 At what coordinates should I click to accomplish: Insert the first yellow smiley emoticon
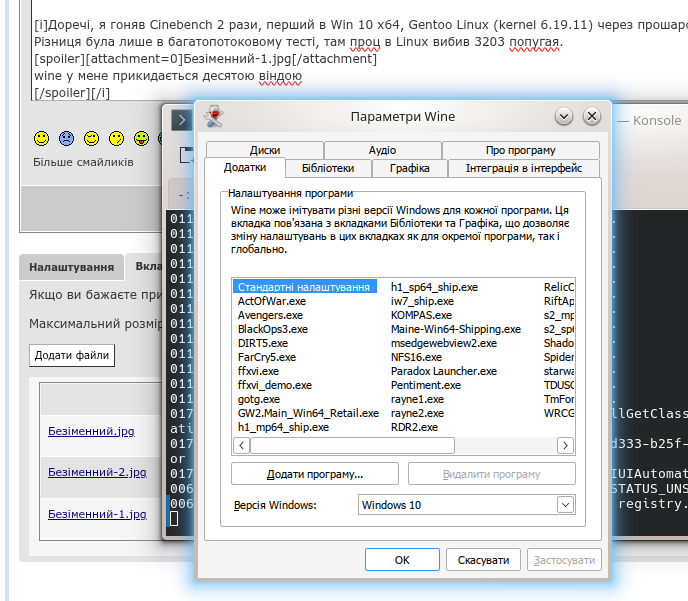(x=42, y=139)
